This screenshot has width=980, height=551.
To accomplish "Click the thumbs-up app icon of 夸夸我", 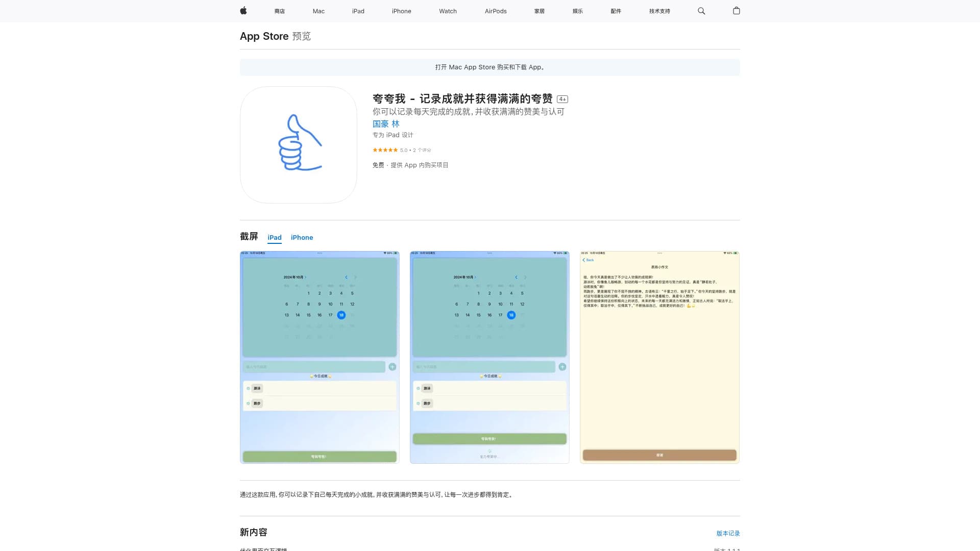I will pos(298,144).
